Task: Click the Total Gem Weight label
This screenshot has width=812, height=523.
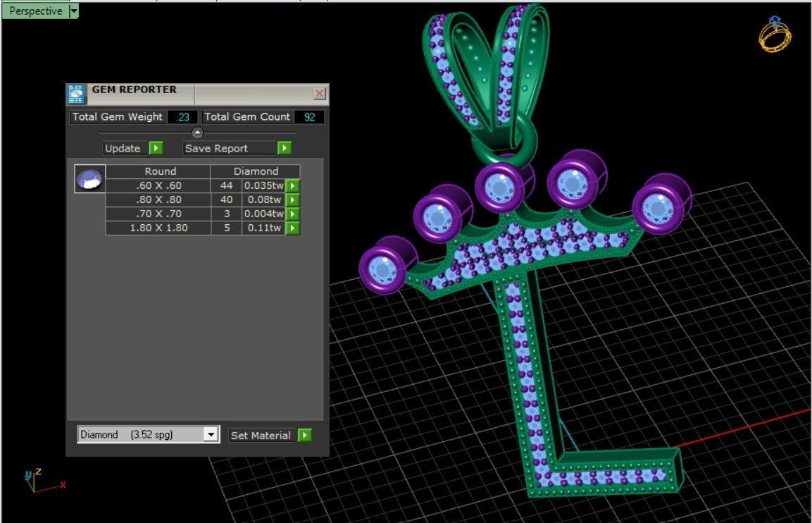Action: pyautogui.click(x=118, y=116)
